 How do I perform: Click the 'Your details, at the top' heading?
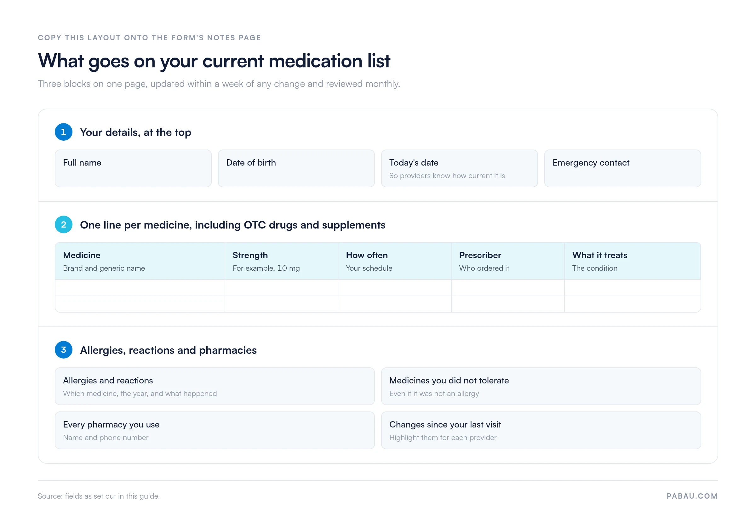click(x=136, y=132)
